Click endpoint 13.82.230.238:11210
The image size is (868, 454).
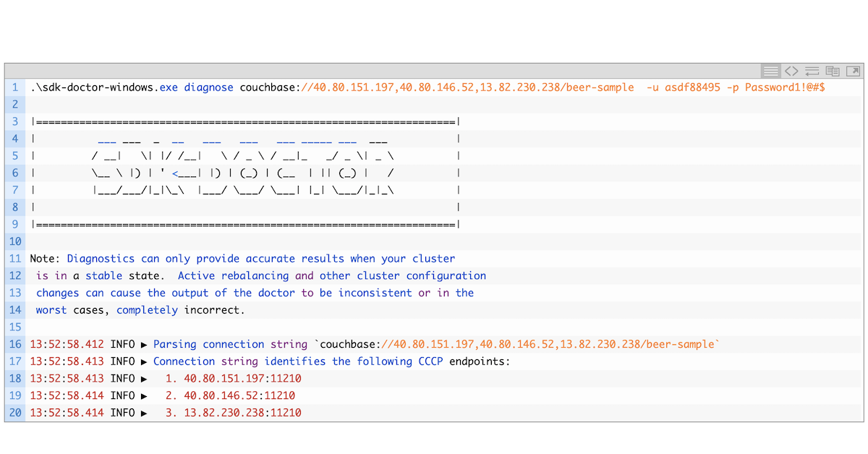coord(243,413)
